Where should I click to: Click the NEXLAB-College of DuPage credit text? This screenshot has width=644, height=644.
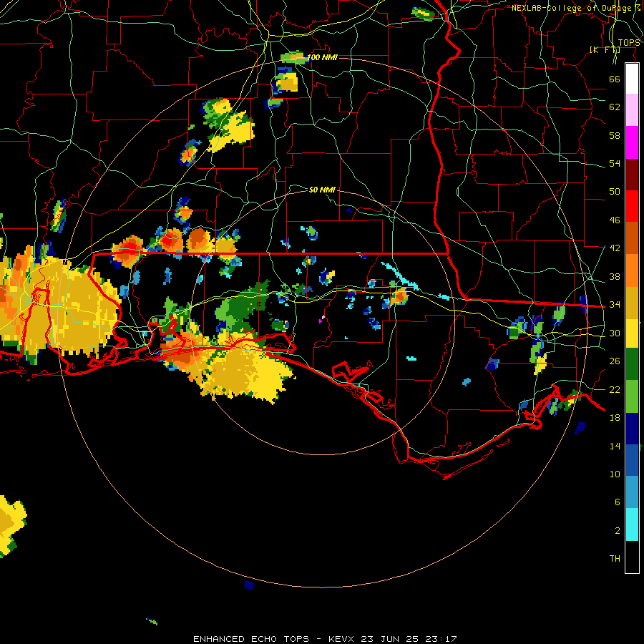(576, 8)
